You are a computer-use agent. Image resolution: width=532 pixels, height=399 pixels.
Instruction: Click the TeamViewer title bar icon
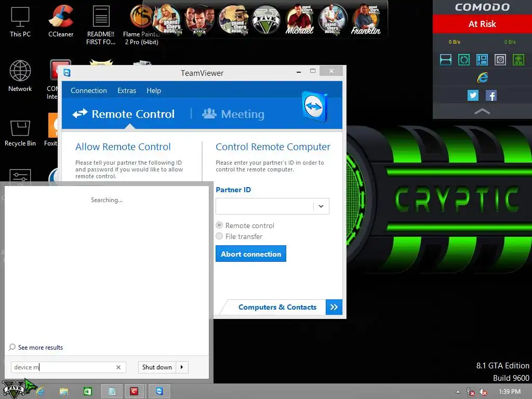click(x=67, y=73)
